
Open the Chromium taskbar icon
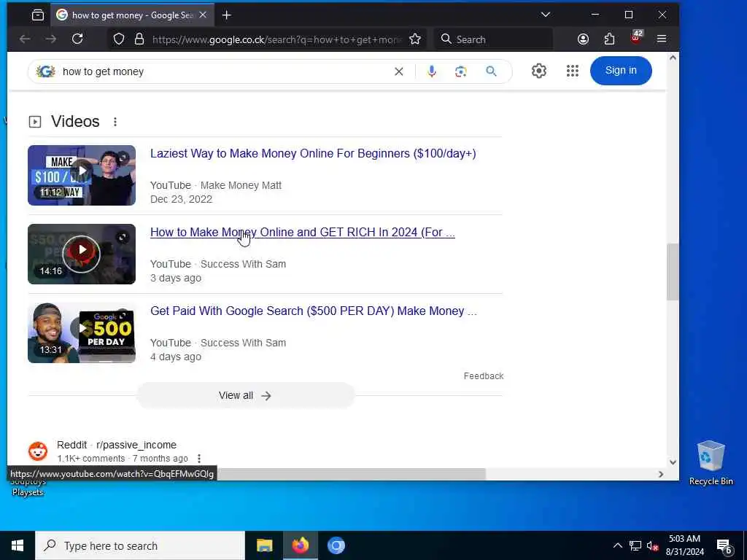336,545
